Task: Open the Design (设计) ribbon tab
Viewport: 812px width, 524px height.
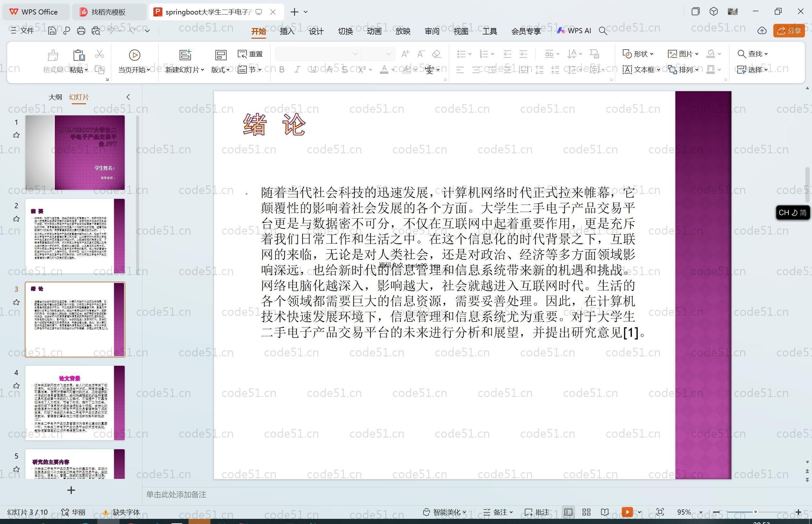Action: pos(316,31)
